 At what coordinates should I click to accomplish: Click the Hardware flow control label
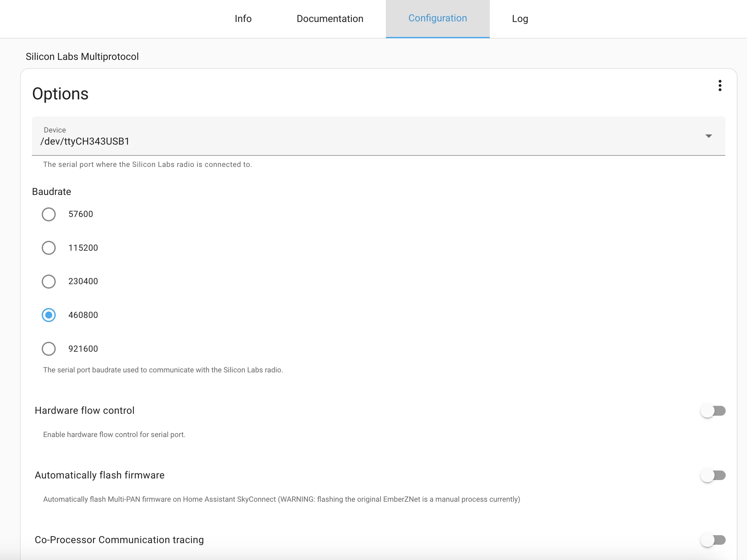[x=84, y=410]
